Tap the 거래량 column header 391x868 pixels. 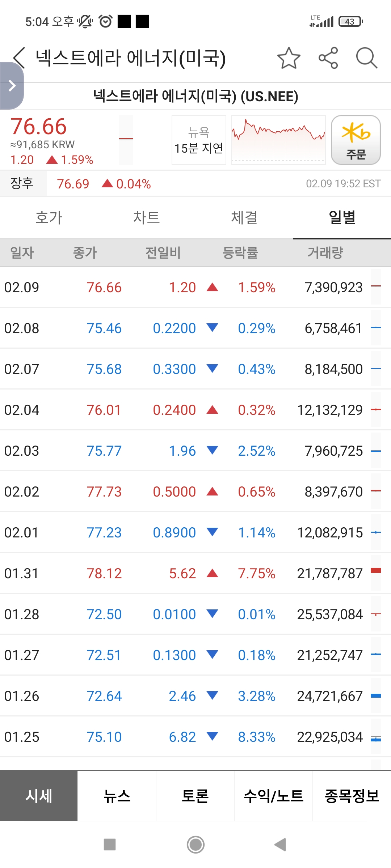[325, 252]
